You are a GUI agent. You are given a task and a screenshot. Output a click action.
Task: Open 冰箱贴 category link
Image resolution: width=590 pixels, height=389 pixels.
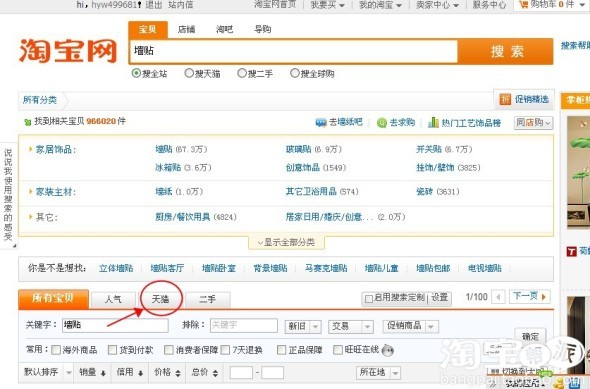tap(168, 168)
